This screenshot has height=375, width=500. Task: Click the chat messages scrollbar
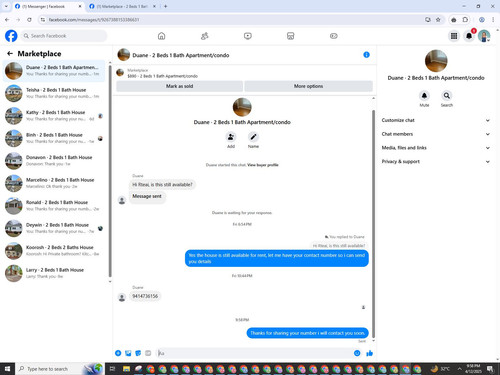click(373, 223)
